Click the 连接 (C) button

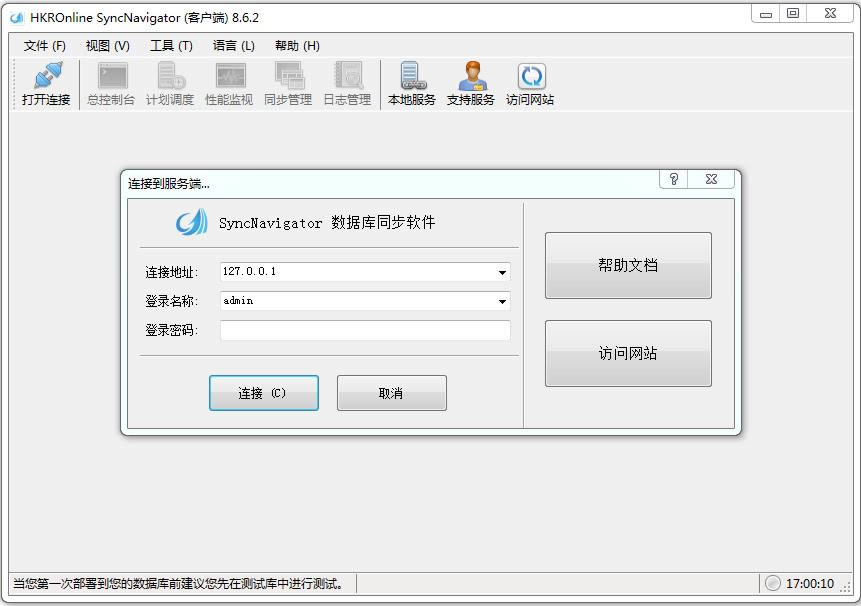pyautogui.click(x=264, y=393)
